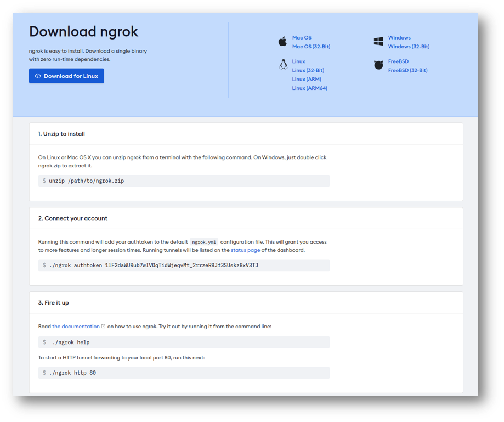Click the Linux penguin icon
This screenshot has height=422, width=504.
(283, 65)
